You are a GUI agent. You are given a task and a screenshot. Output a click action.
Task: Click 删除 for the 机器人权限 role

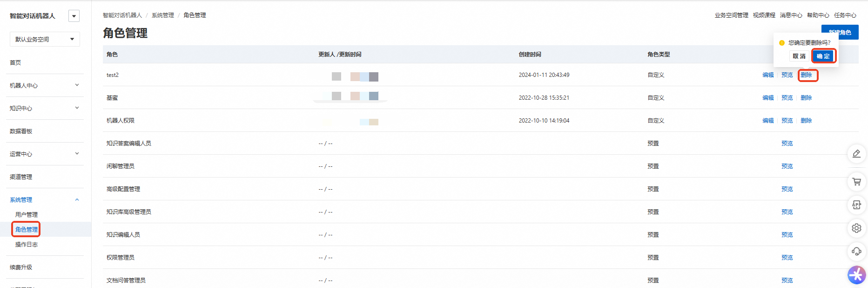(806, 121)
